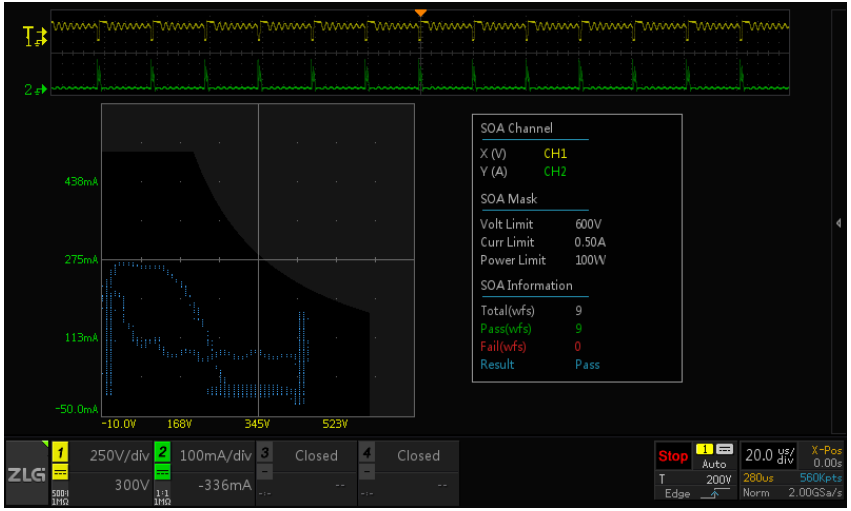Click the Total(wfs) count 9
The width and height of the screenshot is (851, 511).
(x=579, y=310)
